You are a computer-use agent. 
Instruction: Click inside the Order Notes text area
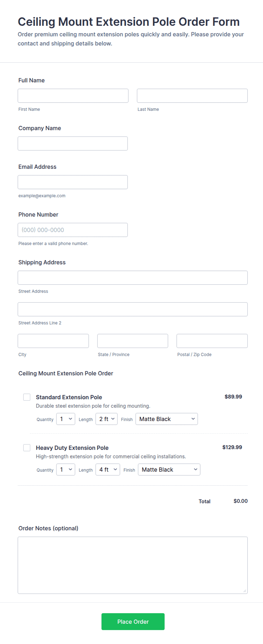[x=133, y=565]
